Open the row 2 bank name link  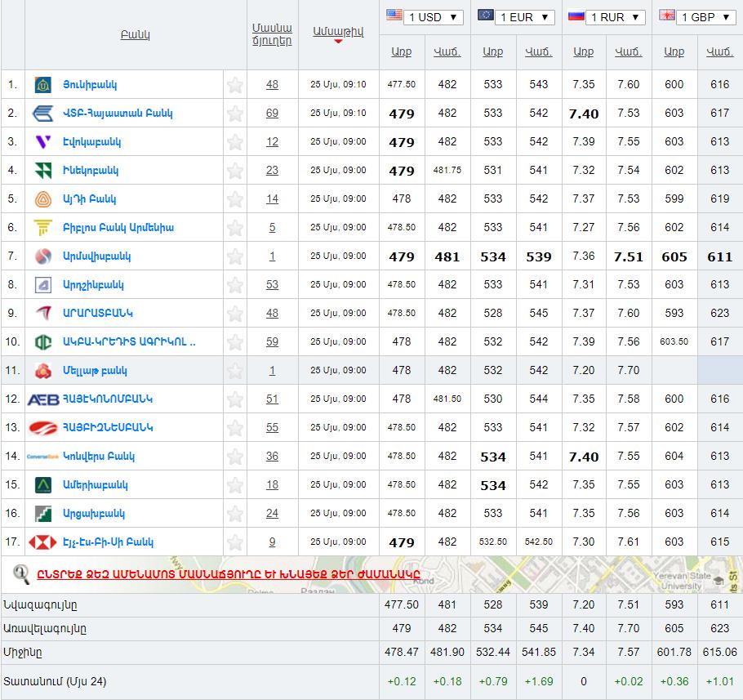coord(118,114)
